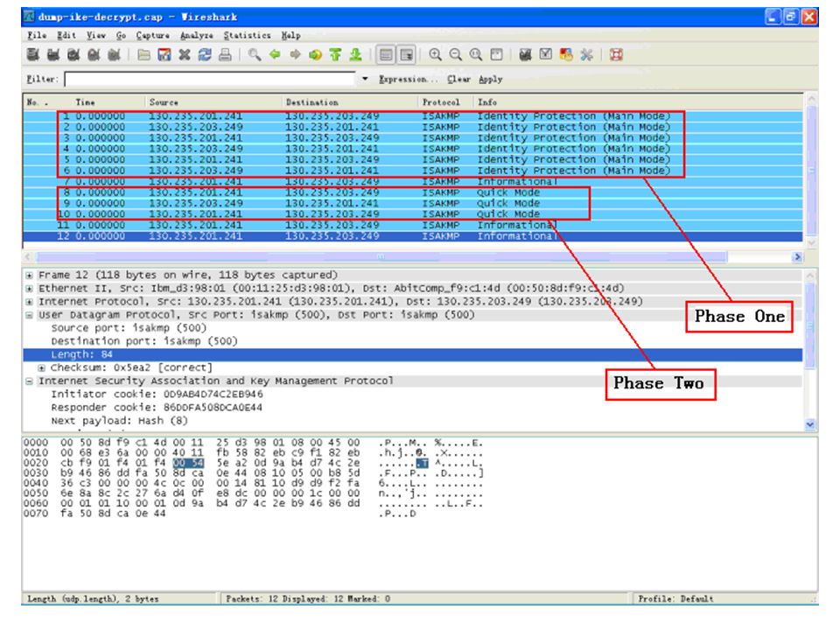Screen dimensions: 840x630
Task: Open preferences with tools icon
Action: [586, 54]
